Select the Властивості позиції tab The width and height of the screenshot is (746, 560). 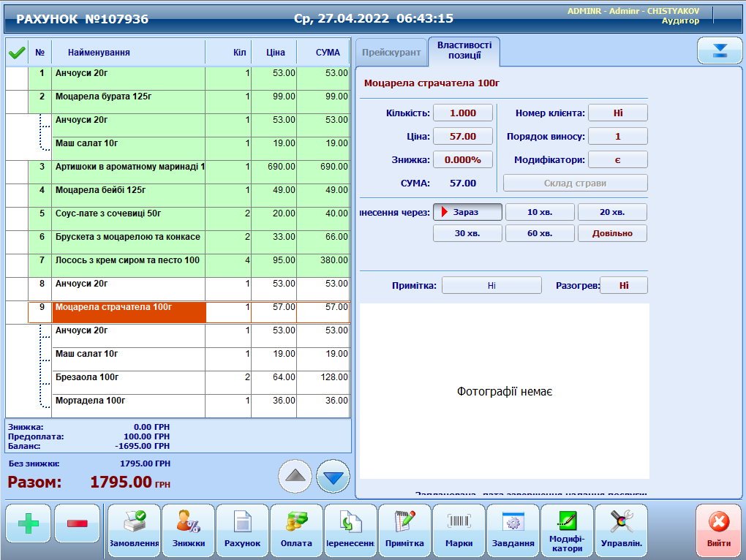464,50
